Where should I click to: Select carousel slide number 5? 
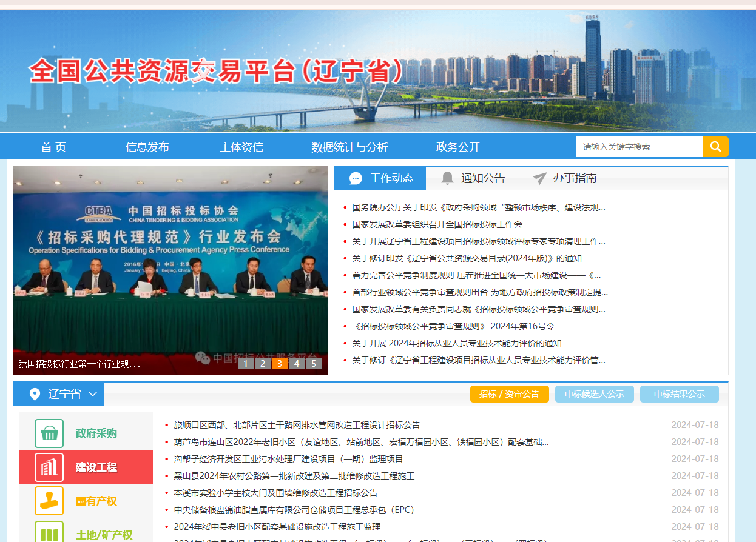[x=314, y=363]
